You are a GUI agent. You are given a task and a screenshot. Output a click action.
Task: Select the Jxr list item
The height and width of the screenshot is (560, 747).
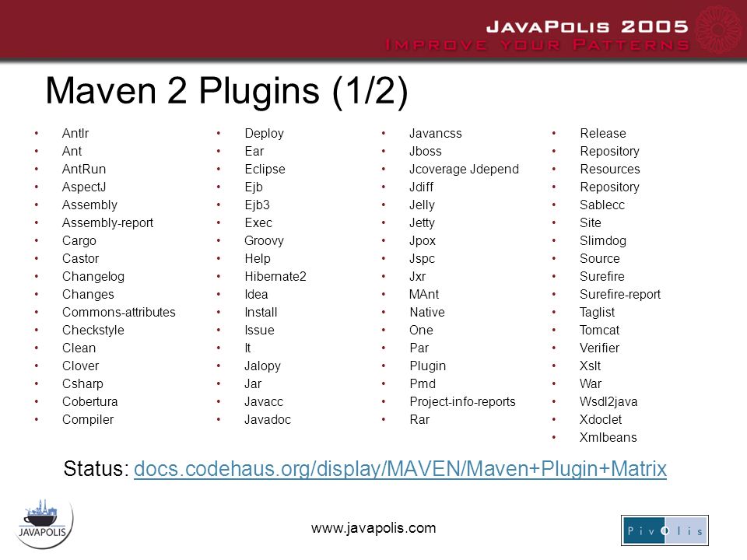coord(417,277)
